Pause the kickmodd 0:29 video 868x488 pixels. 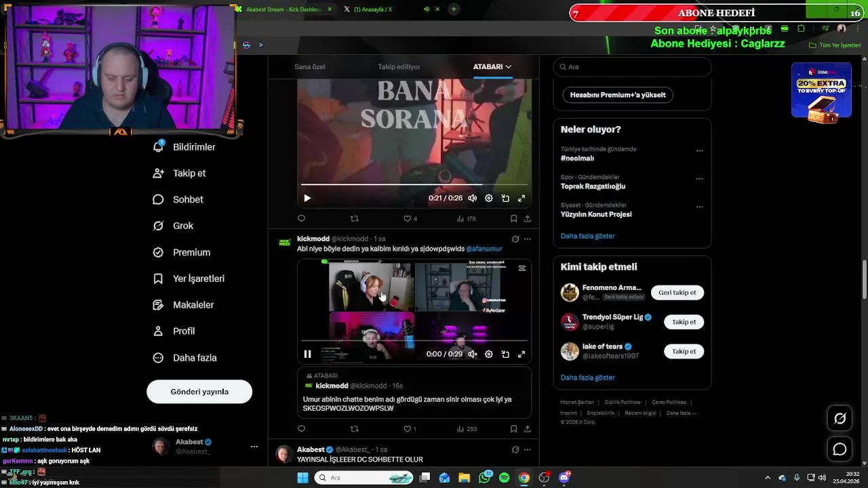307,354
